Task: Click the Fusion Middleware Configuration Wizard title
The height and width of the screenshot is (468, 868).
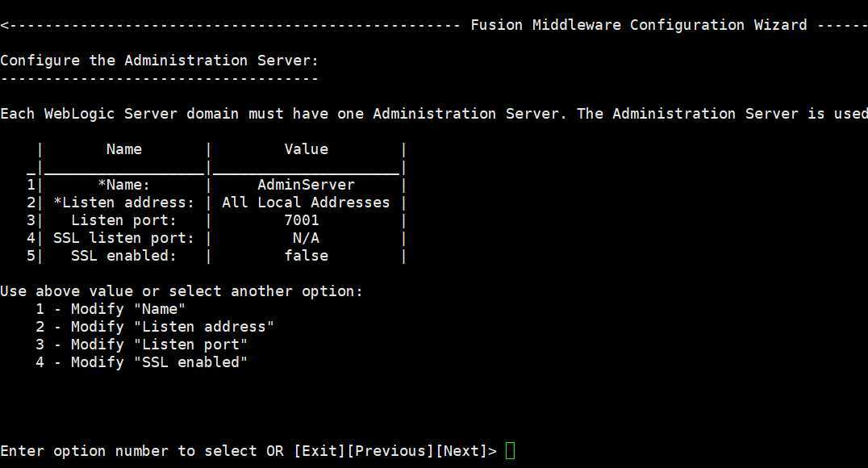Action: click(x=639, y=25)
